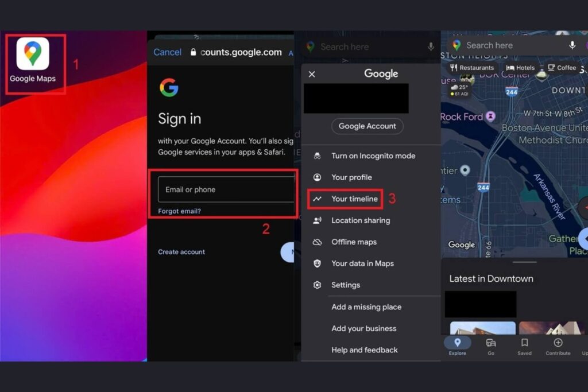Close the Google account menu with X
This screenshot has width=588, height=392.
pos(312,74)
